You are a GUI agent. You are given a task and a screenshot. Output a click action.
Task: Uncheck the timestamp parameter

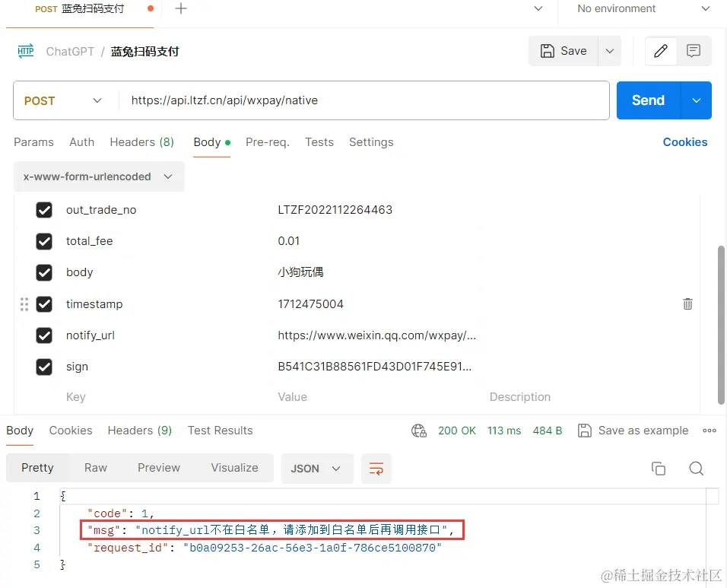click(44, 304)
